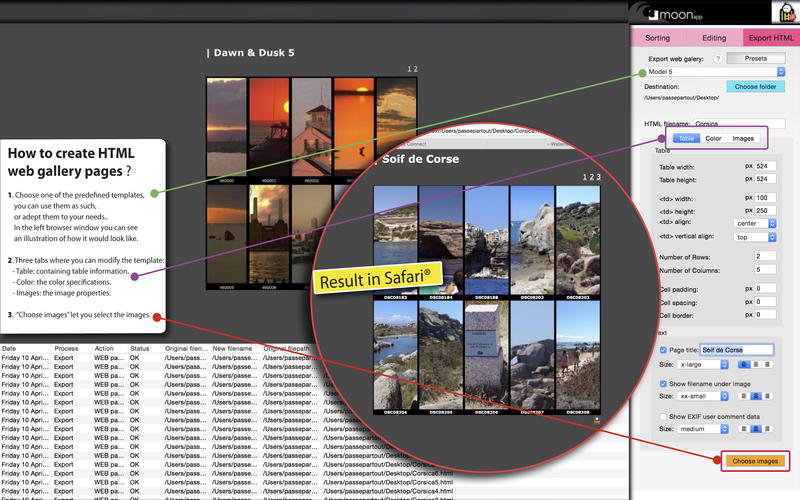Click the Choose images button

click(753, 461)
